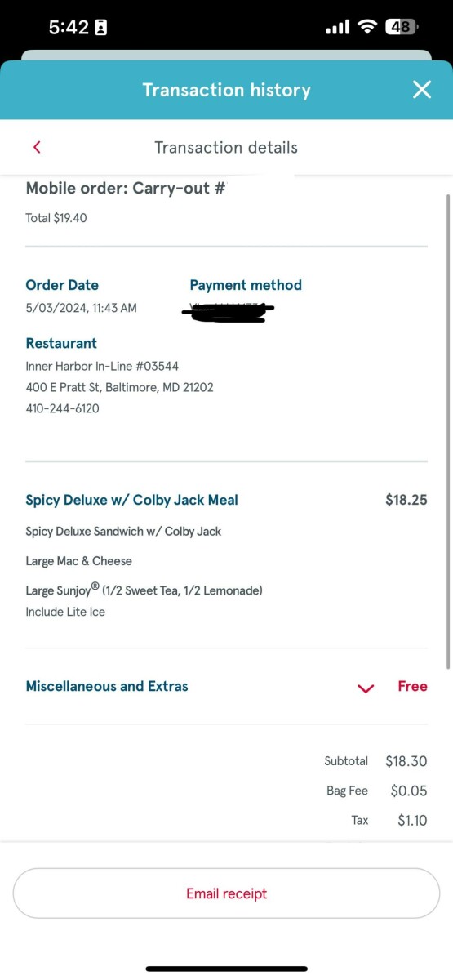Tap the Wi-Fi status icon
The image size is (453, 980).
368,27
